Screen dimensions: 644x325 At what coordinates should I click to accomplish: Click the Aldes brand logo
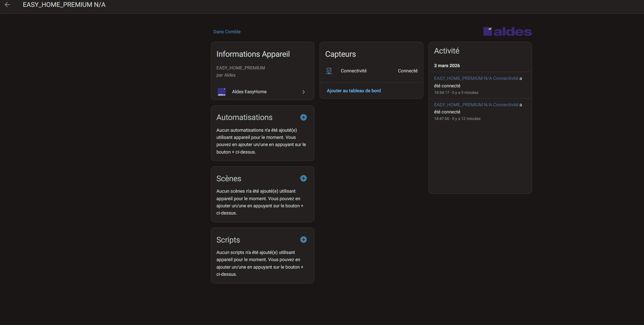pos(507,32)
